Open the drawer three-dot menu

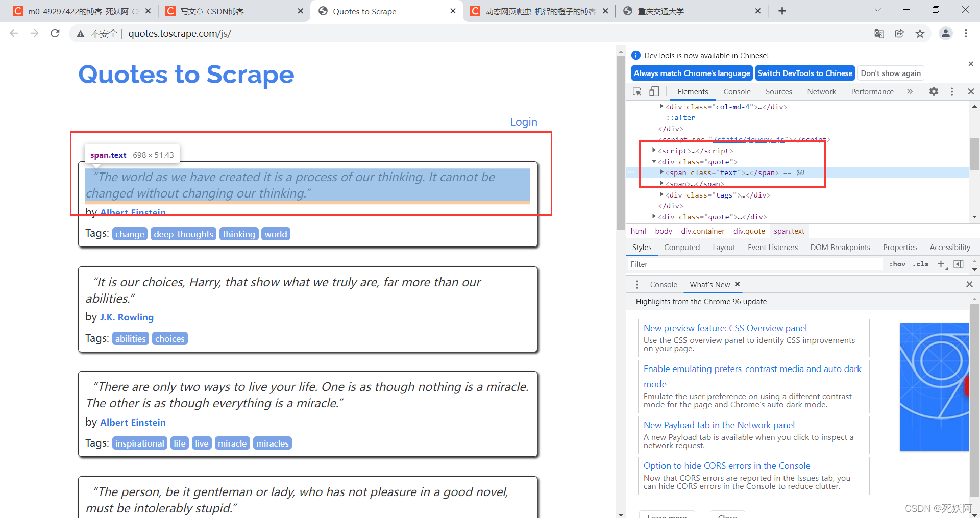point(636,284)
